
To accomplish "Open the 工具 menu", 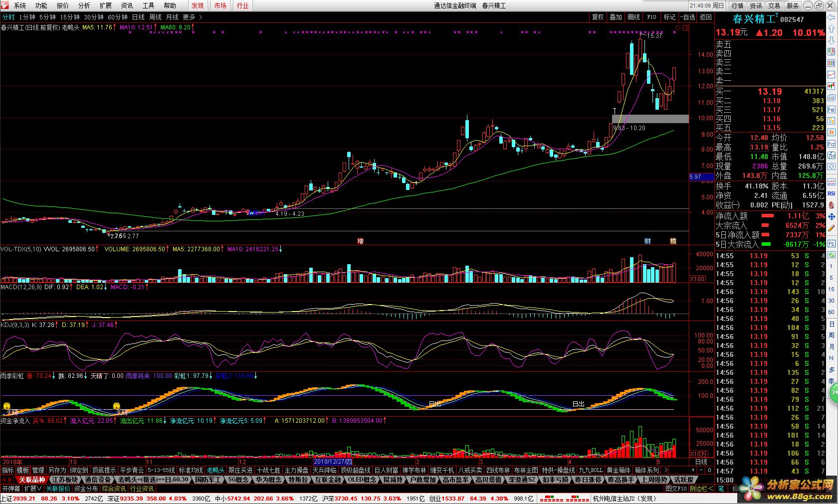I will tap(149, 5).
